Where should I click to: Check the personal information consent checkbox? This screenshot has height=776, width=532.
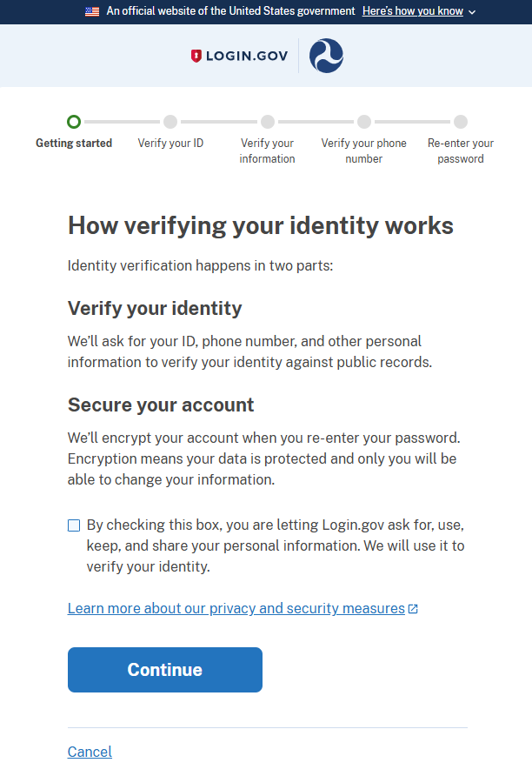(74, 525)
